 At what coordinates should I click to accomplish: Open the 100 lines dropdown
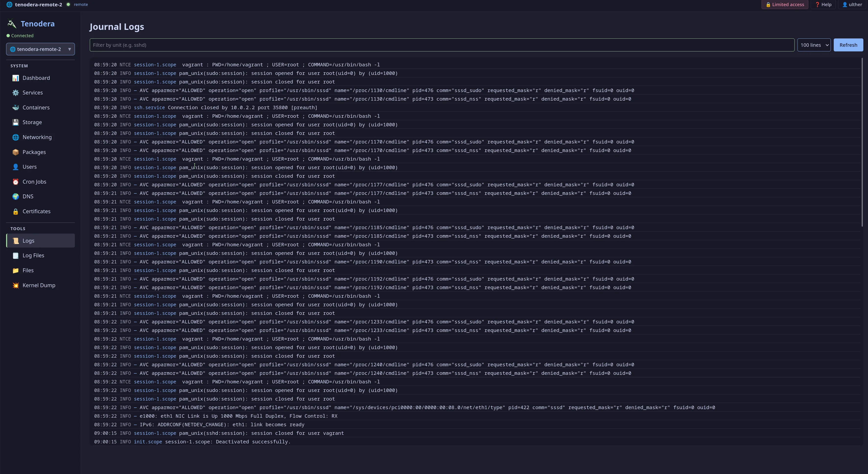pos(814,45)
